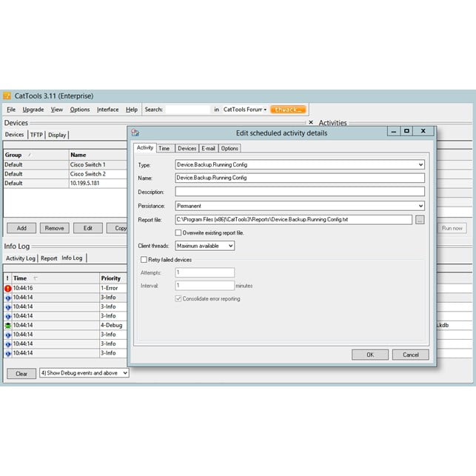476x476 pixels.
Task: Switch to the E-mail tab in dialog
Action: click(209, 149)
